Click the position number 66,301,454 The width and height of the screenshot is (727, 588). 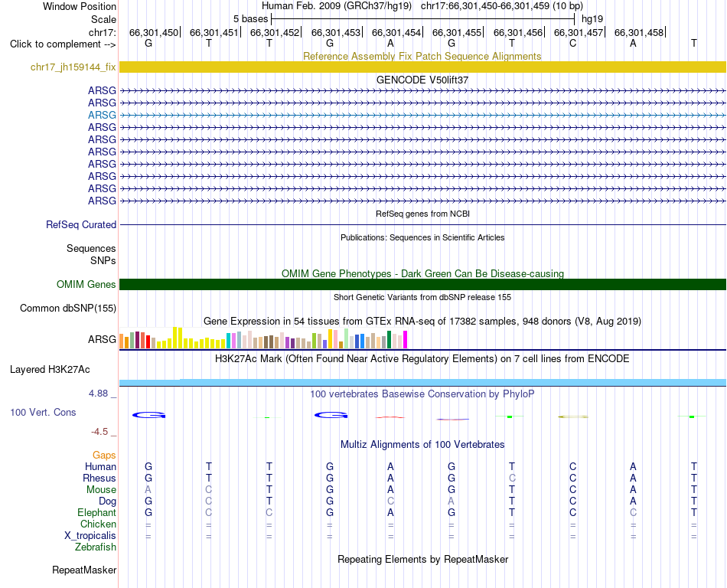click(396, 32)
